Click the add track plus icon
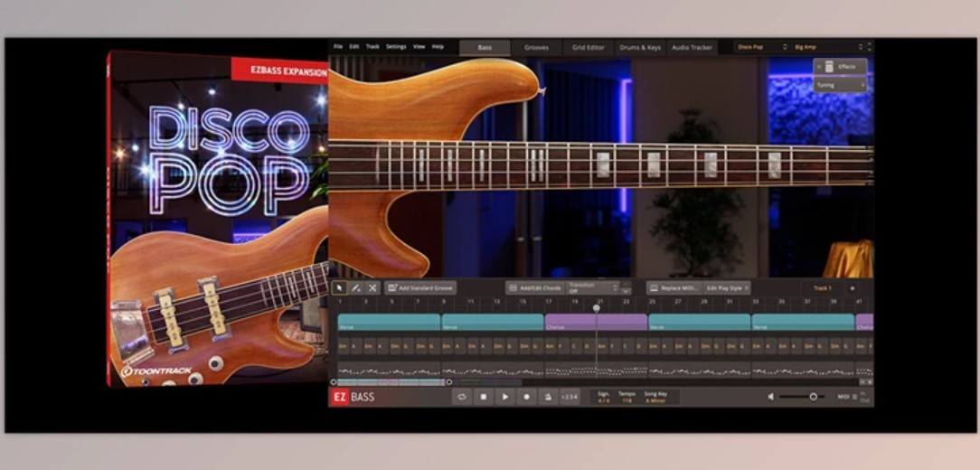The width and height of the screenshot is (980, 470). click(852, 287)
